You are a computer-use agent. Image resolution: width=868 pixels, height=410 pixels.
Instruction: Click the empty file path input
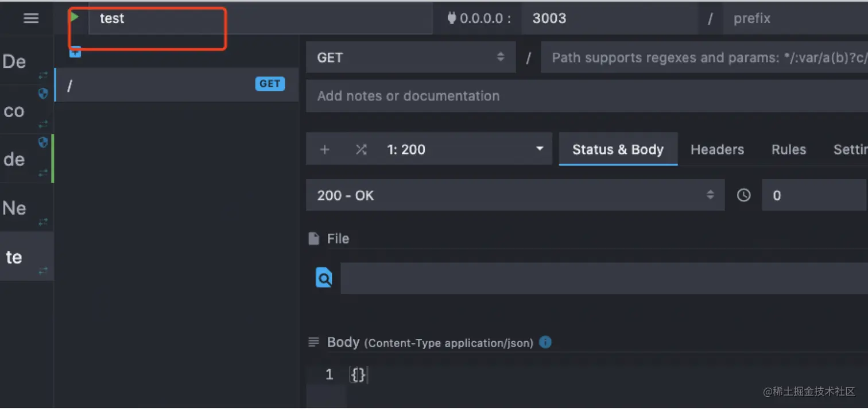[x=604, y=279]
